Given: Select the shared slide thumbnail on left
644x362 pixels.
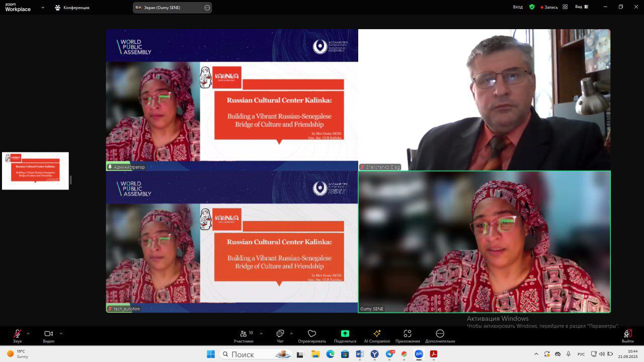Looking at the screenshot, I should click(x=35, y=171).
